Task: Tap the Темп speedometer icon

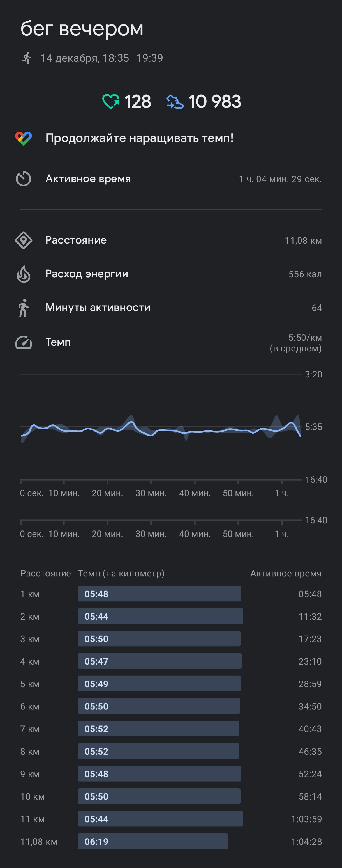Action: click(x=24, y=342)
